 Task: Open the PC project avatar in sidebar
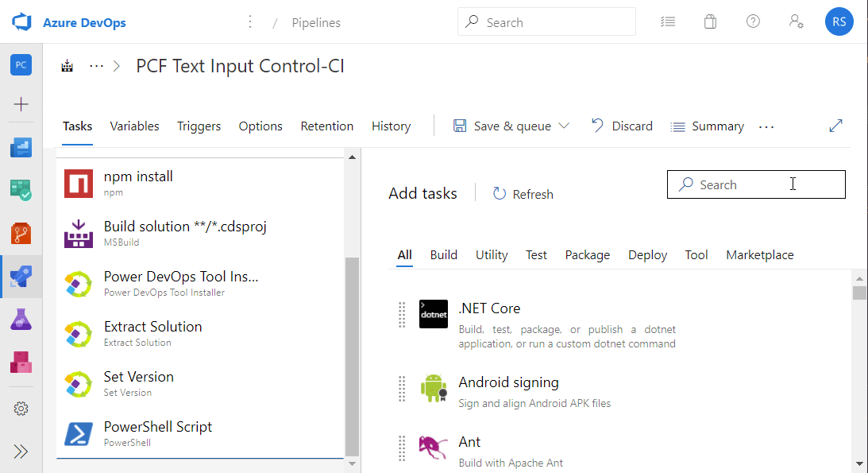pos(21,65)
